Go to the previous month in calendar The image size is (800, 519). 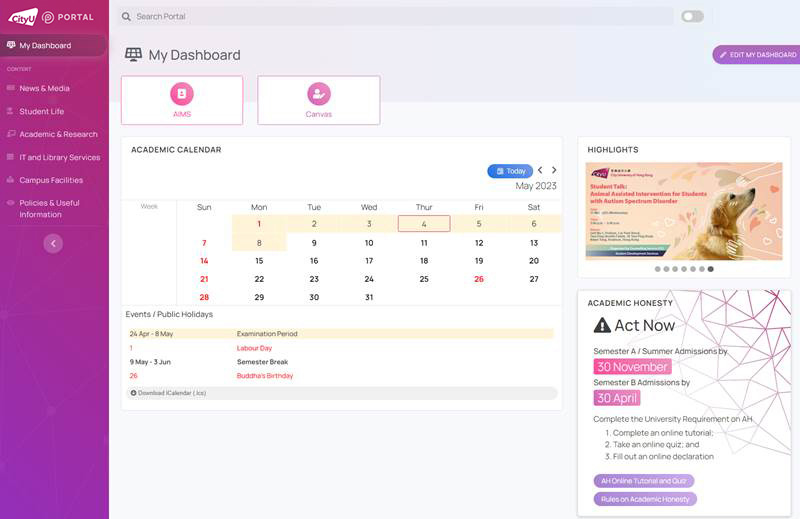point(540,171)
